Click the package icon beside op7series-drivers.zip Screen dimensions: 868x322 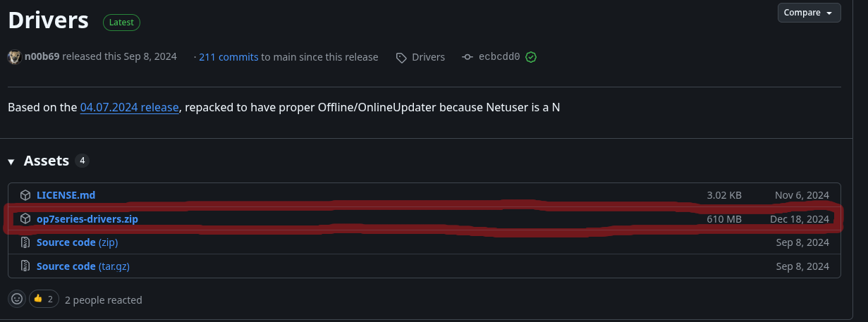(x=25, y=219)
